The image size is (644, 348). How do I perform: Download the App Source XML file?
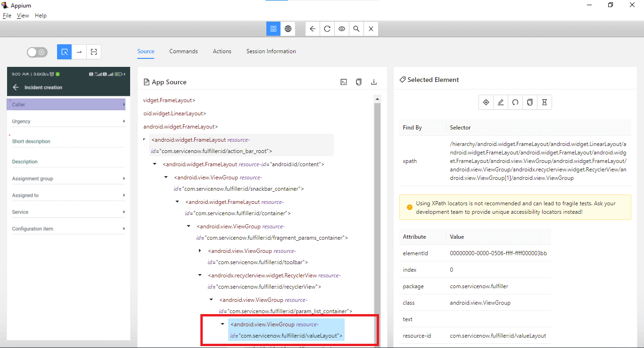tap(374, 82)
